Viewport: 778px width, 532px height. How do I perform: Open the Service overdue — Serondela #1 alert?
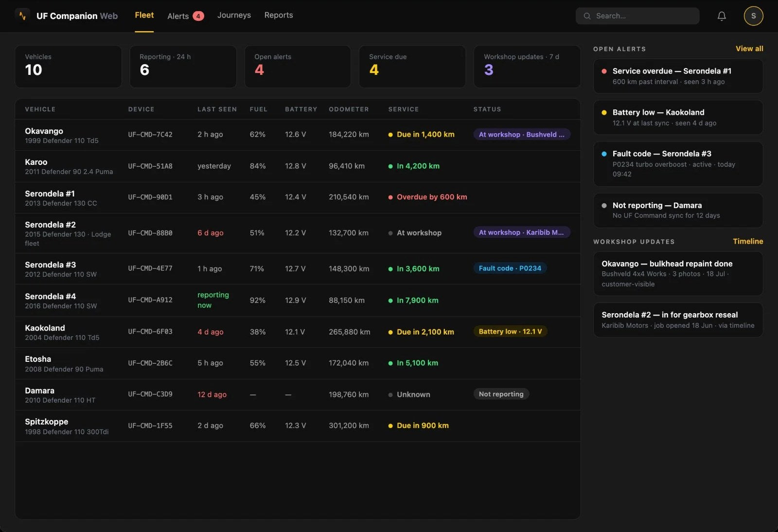pos(678,76)
